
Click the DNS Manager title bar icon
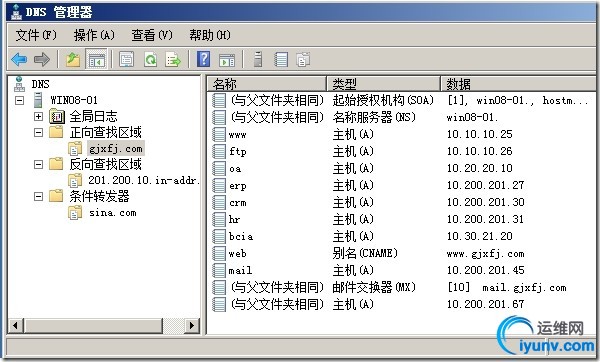click(16, 12)
